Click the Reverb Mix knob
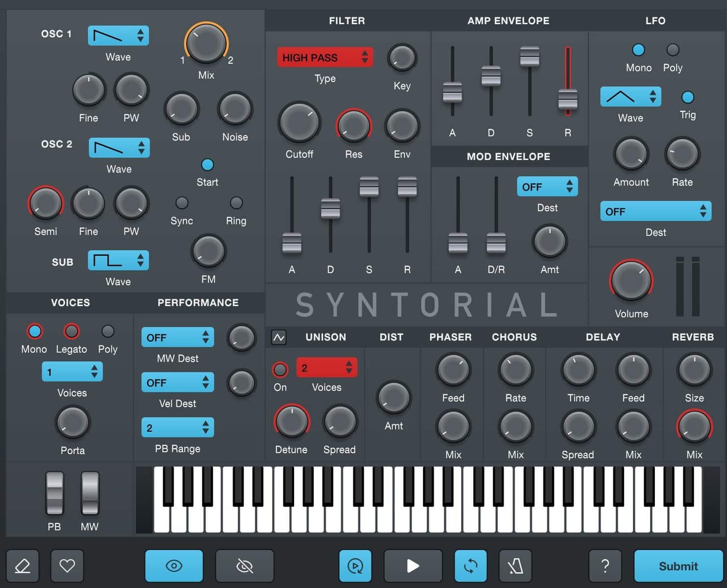 click(694, 426)
